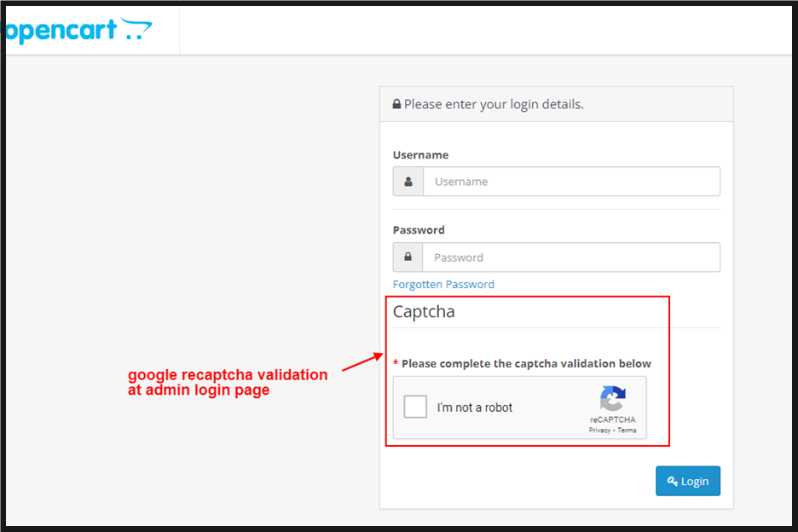The image size is (798, 532).
Task: Click the Captcha section heading
Action: tap(424, 312)
